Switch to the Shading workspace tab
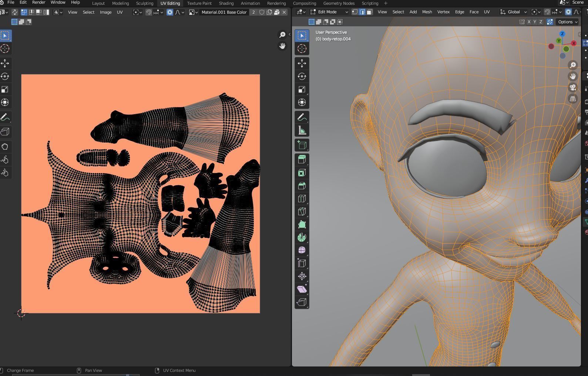The image size is (588, 376). click(226, 3)
